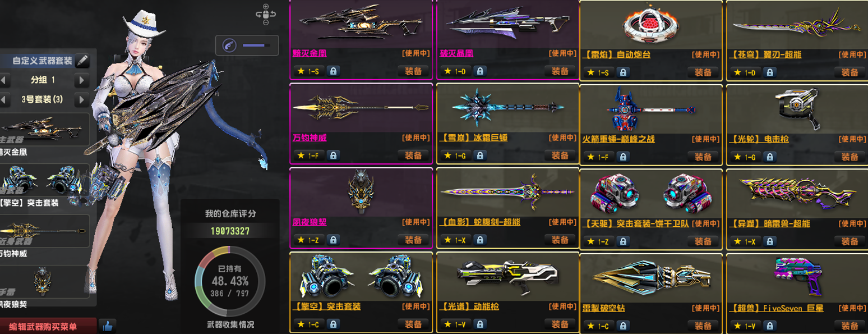Click the pencil icon beside 自定义武器套装

click(82, 60)
